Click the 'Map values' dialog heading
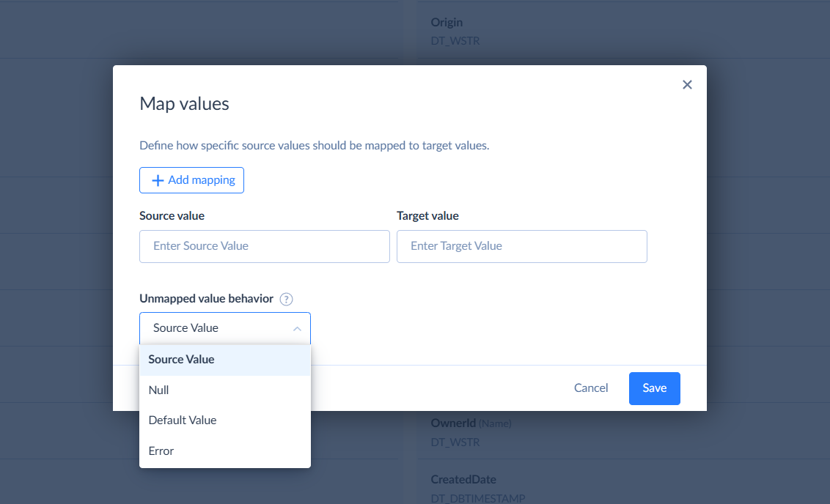This screenshot has width=830, height=504. [x=184, y=104]
